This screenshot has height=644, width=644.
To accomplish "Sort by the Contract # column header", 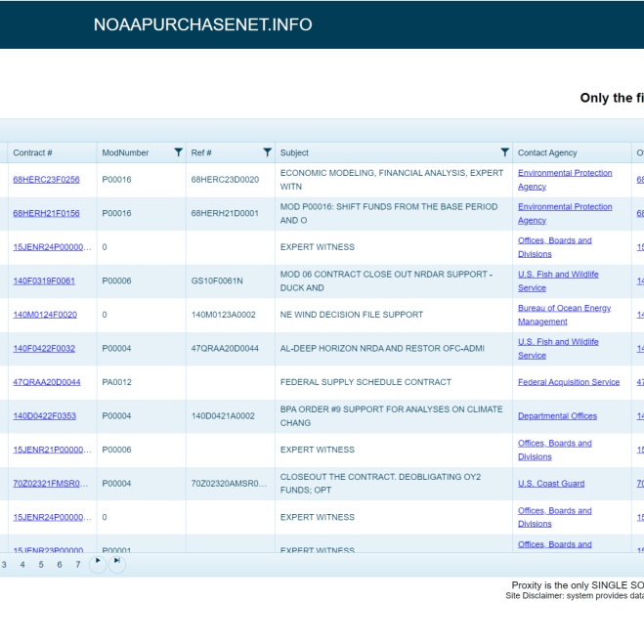I will point(32,152).
